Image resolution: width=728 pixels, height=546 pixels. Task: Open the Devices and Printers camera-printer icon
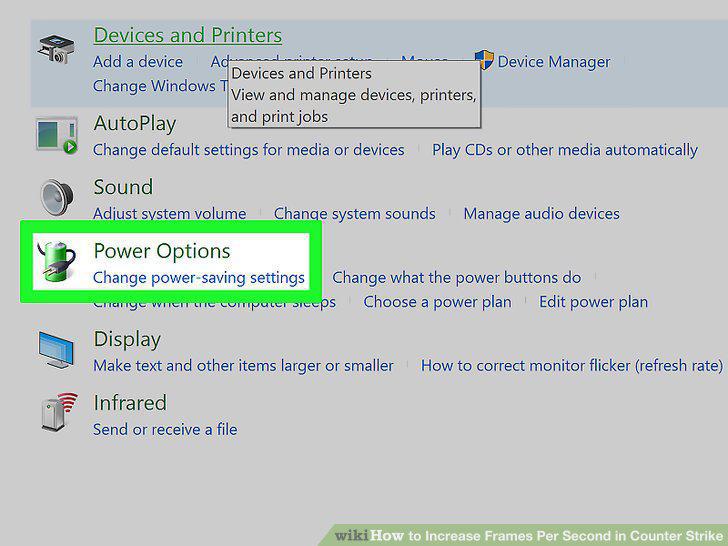tap(56, 49)
